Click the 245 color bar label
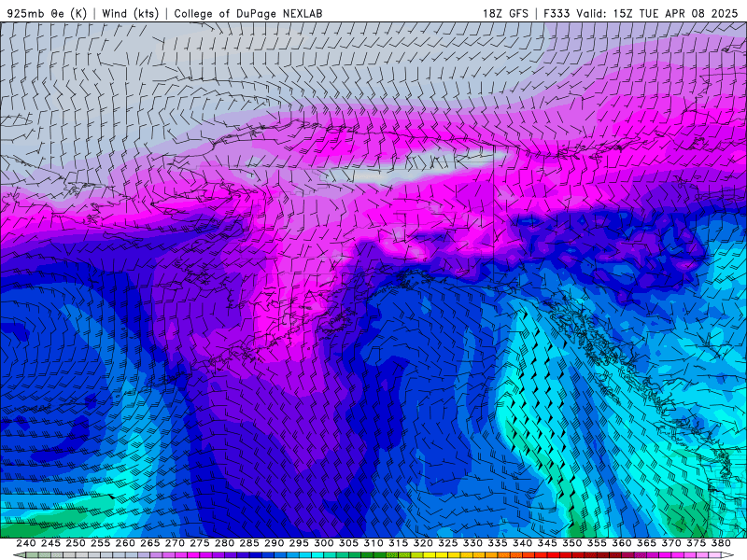 pos(51,543)
